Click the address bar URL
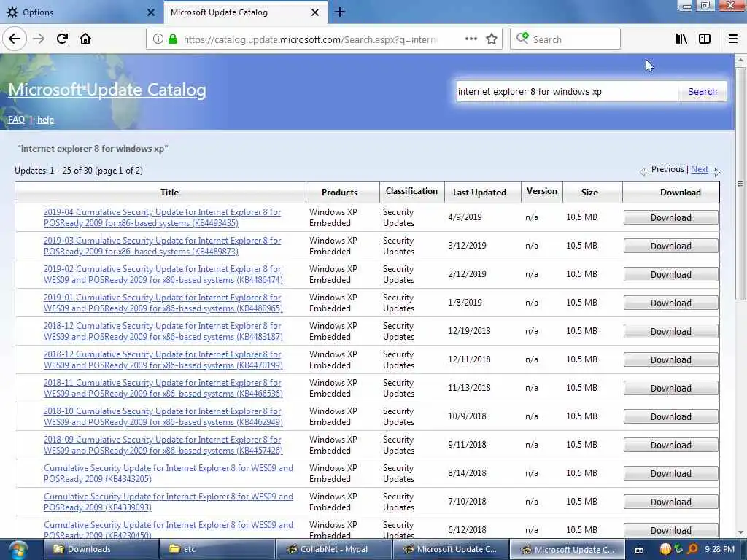 (x=311, y=39)
